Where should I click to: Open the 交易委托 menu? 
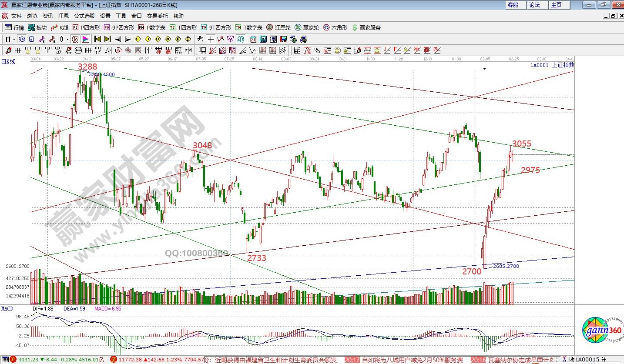click(x=157, y=16)
